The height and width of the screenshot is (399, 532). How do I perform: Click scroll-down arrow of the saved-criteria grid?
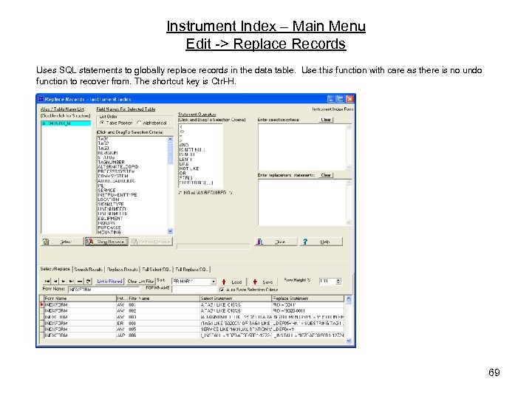coord(349,341)
